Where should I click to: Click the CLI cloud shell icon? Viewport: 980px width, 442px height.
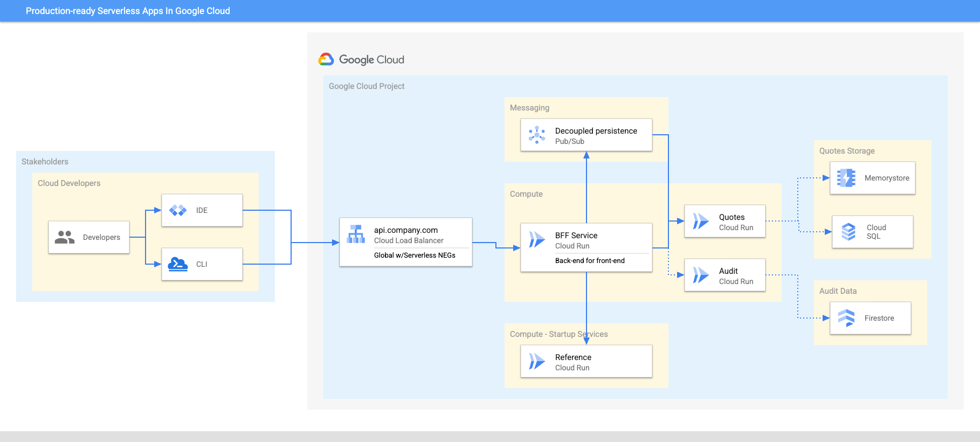[x=178, y=264]
